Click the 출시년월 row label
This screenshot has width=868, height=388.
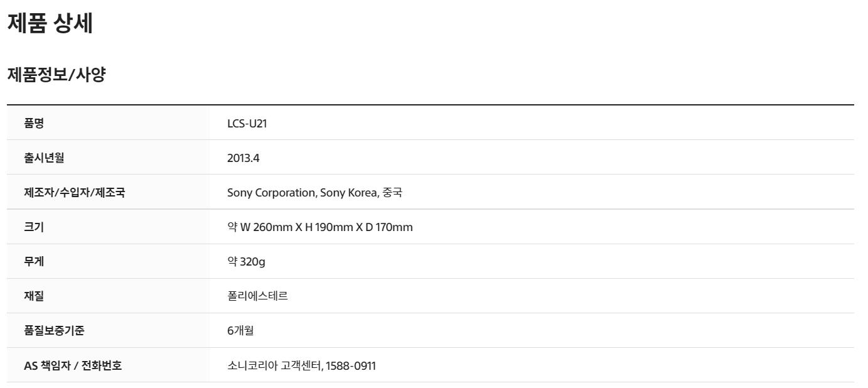point(44,158)
